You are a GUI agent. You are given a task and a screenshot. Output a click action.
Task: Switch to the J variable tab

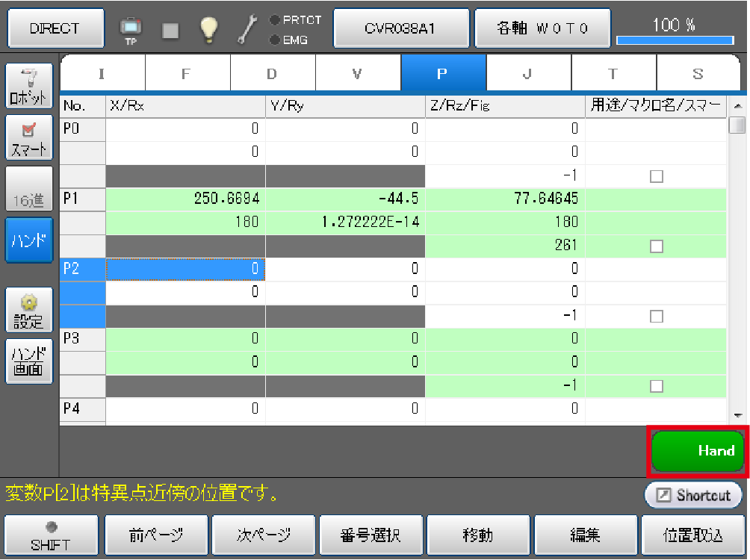coord(528,73)
